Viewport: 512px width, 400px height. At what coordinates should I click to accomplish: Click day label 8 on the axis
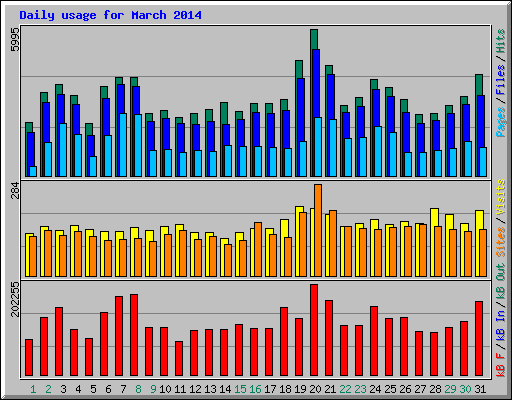point(138,389)
